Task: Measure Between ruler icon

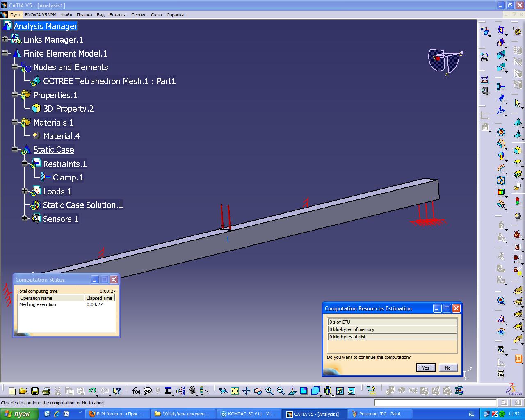Action: pyautogui.click(x=485, y=79)
